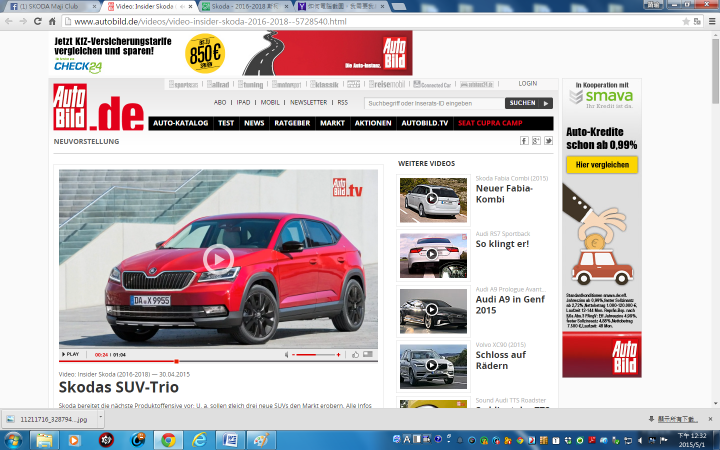This screenshot has width=720, height=450.
Task: Click the CHECK24 banner ad
Action: [231, 53]
